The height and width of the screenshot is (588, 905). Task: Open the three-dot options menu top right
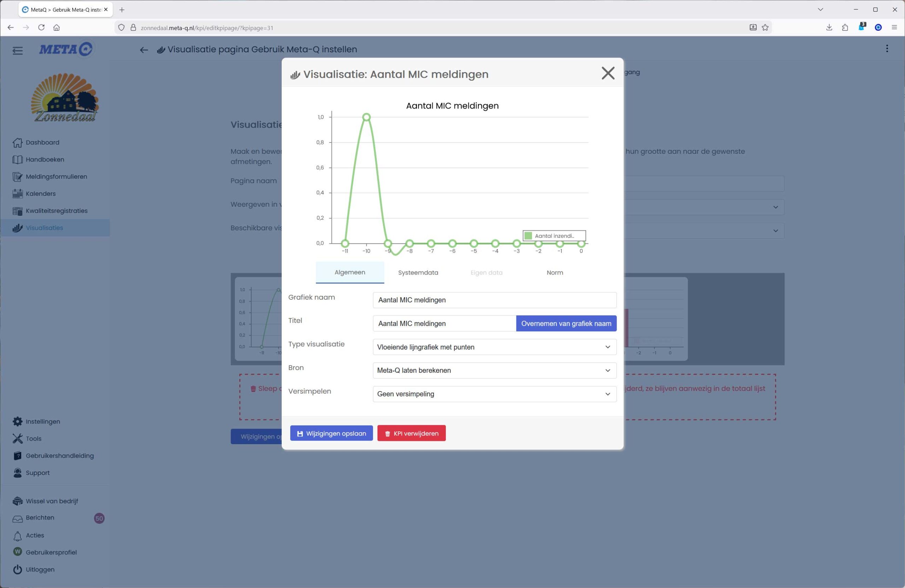[x=887, y=49]
